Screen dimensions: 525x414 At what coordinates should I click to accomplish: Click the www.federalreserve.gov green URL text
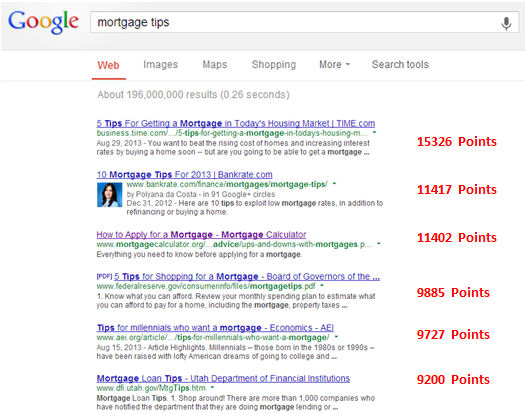(206, 286)
